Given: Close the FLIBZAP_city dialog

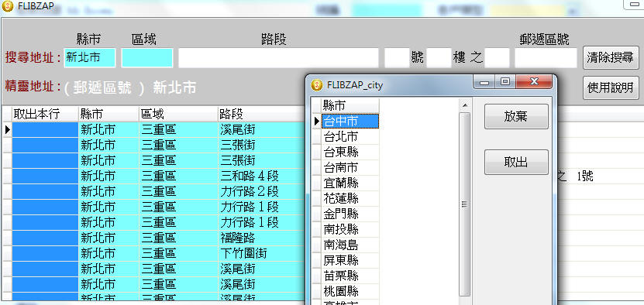Looking at the screenshot, I should click(533, 82).
